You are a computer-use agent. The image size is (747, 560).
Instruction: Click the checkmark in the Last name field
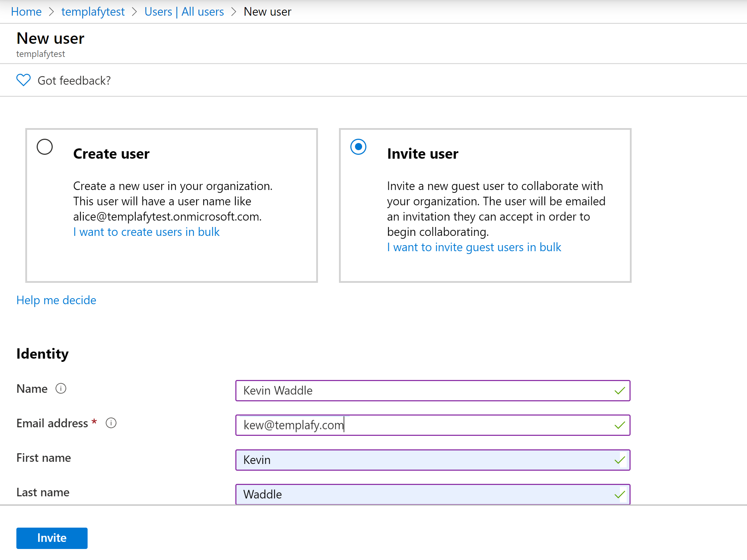pyautogui.click(x=620, y=495)
